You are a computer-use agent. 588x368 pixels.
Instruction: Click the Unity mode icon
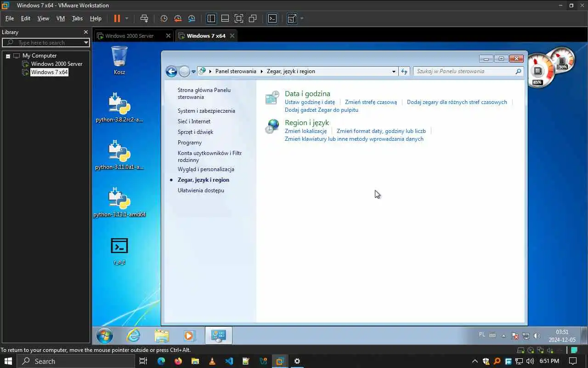253,18
